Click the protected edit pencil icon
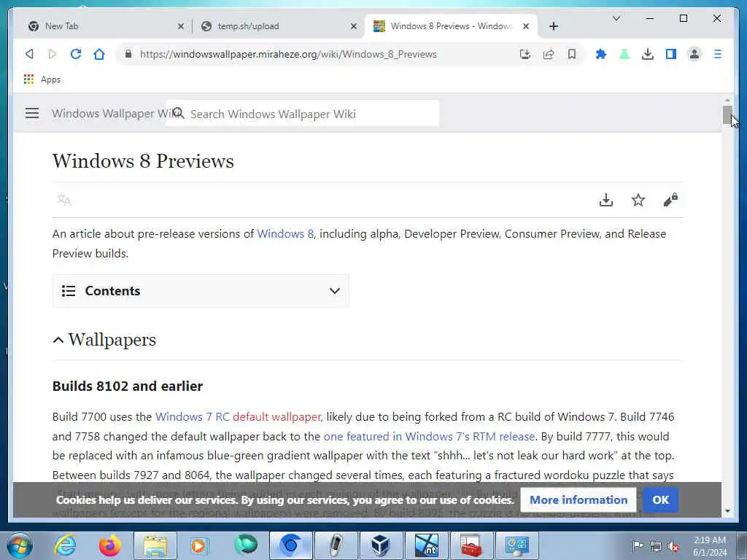Image resolution: width=747 pixels, height=560 pixels. pos(670,200)
